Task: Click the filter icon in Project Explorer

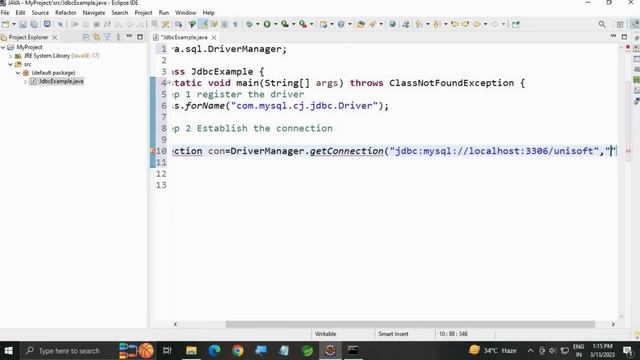Action: [x=107, y=37]
